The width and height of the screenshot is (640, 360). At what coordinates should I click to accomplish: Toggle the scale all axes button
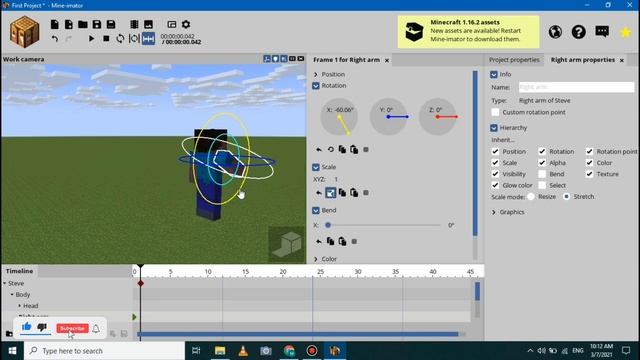331,193
